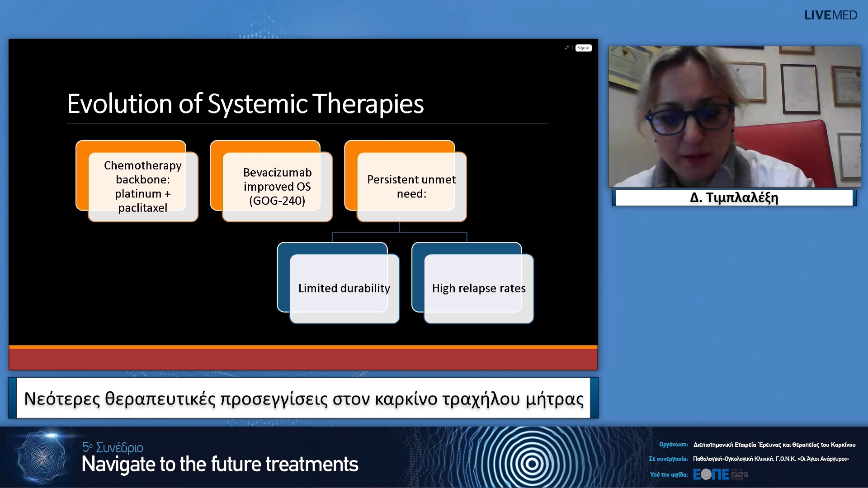Screen dimensions: 868x488
Task: Click the red bar at slide bottom
Action: click(303, 360)
